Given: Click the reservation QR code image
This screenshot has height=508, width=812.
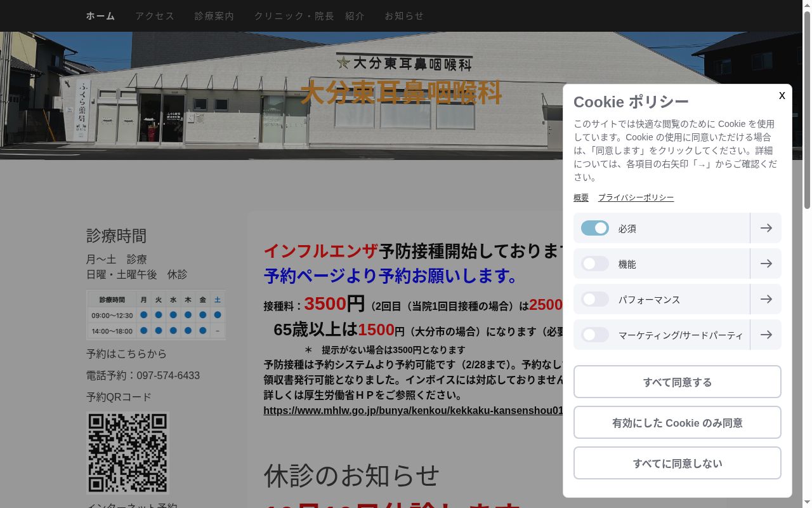Looking at the screenshot, I should (128, 453).
